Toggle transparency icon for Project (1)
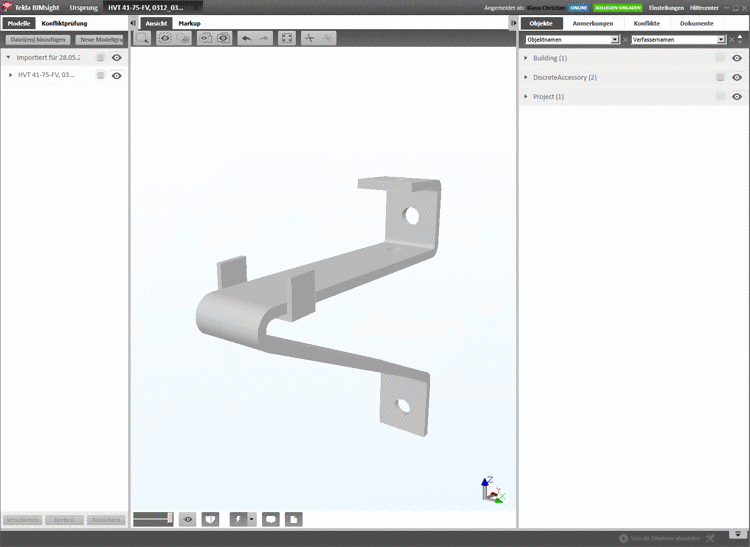The width and height of the screenshot is (750, 547). tap(720, 97)
